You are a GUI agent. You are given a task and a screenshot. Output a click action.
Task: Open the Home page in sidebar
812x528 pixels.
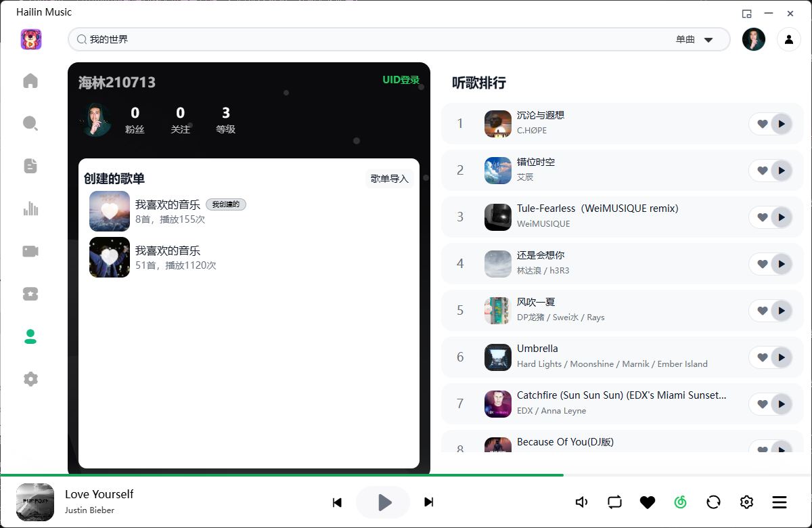click(x=30, y=81)
